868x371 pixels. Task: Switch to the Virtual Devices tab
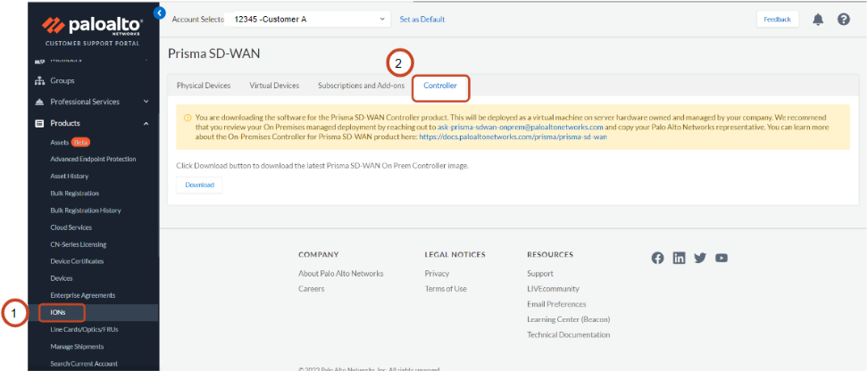(274, 86)
